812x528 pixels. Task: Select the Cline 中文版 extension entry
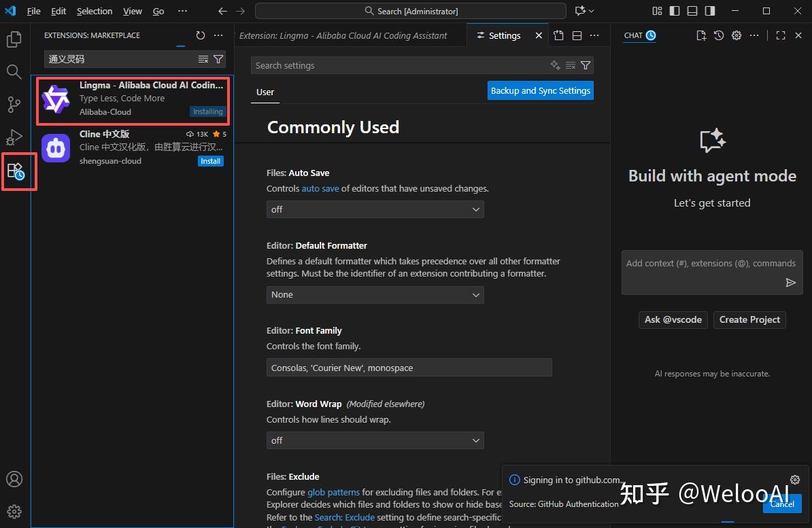click(133, 147)
